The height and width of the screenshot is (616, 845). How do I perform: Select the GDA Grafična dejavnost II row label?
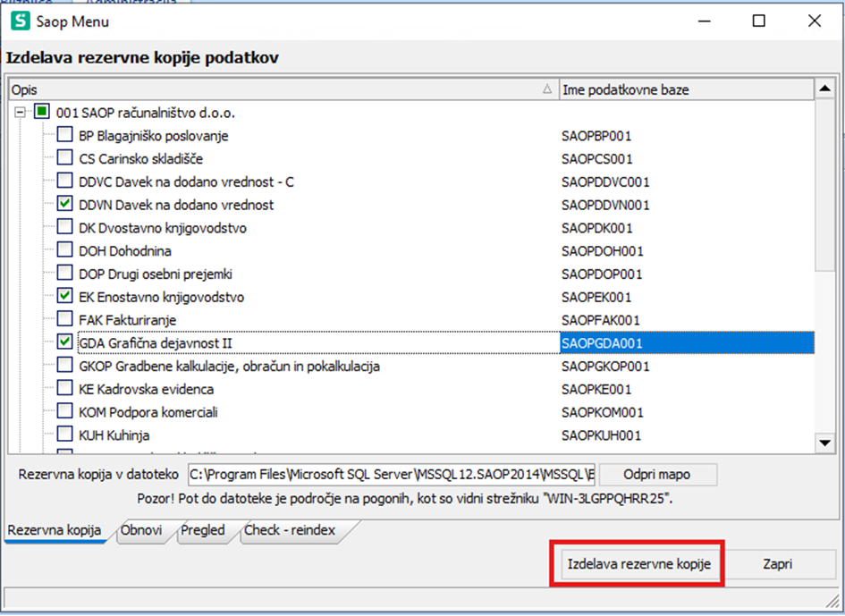[156, 343]
